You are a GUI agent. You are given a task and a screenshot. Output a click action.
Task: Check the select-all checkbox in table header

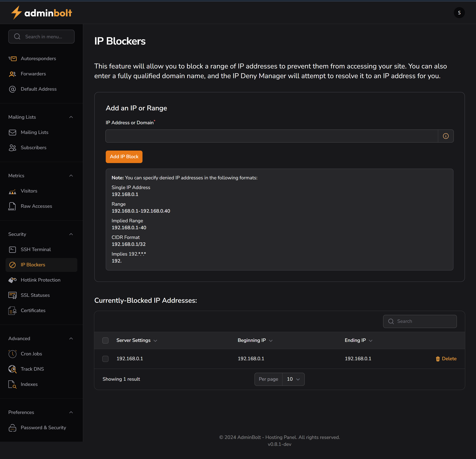[105, 340]
